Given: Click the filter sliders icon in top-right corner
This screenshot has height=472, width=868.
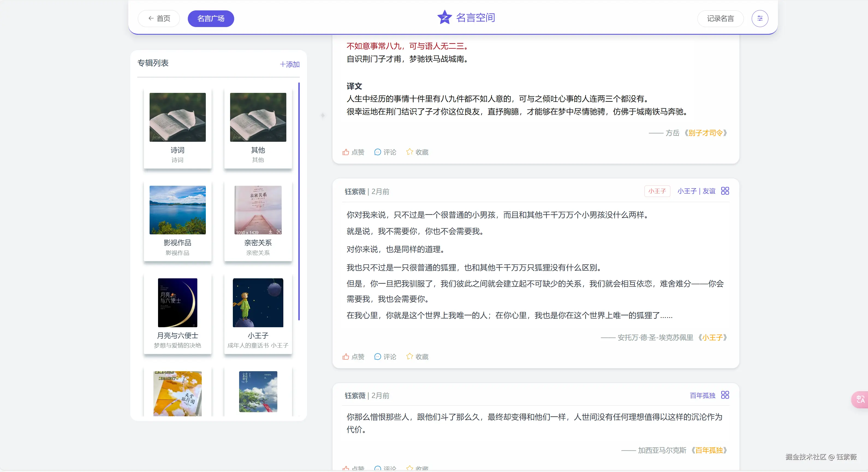Looking at the screenshot, I should click(x=760, y=18).
